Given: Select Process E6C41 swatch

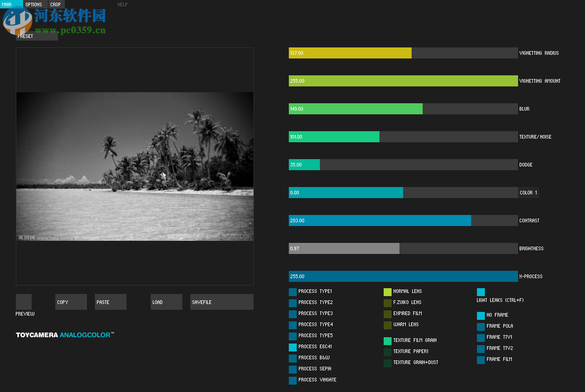Looking at the screenshot, I should tap(293, 347).
